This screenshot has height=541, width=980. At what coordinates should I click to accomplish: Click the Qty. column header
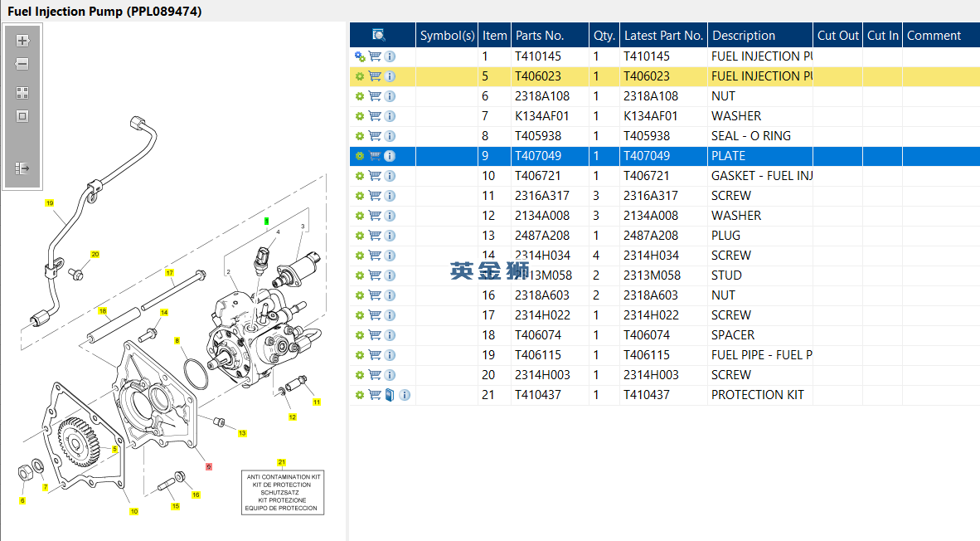pyautogui.click(x=604, y=35)
